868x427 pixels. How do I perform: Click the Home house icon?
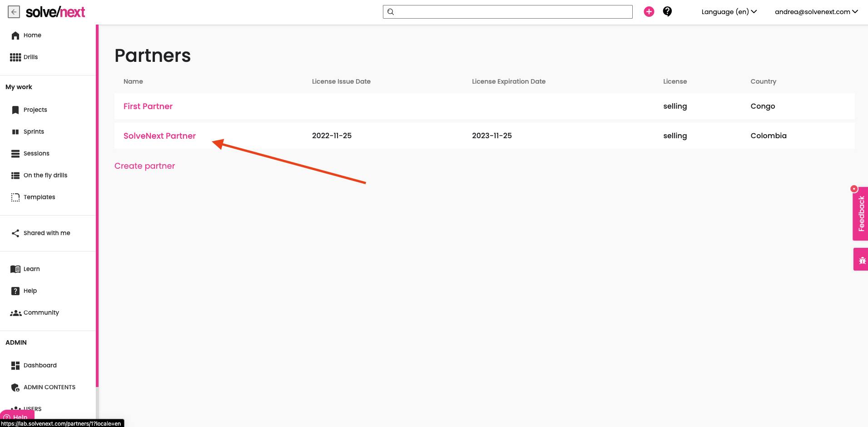pyautogui.click(x=15, y=35)
